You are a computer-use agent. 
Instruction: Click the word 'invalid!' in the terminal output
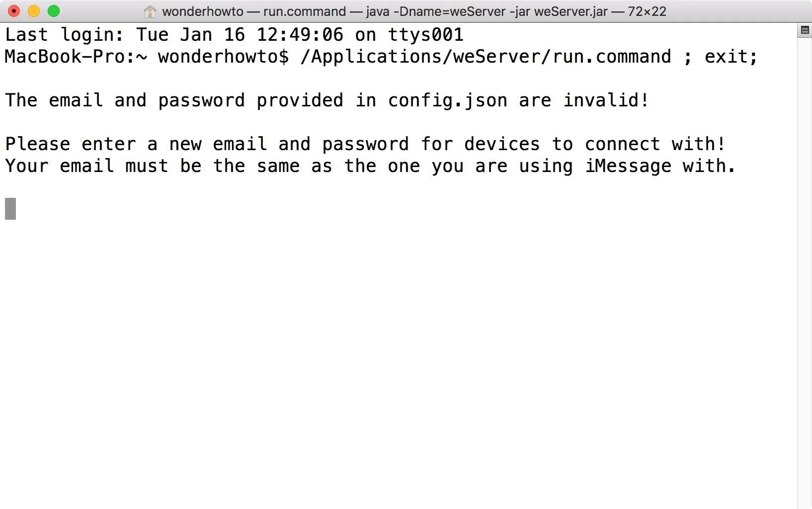pyautogui.click(x=606, y=100)
